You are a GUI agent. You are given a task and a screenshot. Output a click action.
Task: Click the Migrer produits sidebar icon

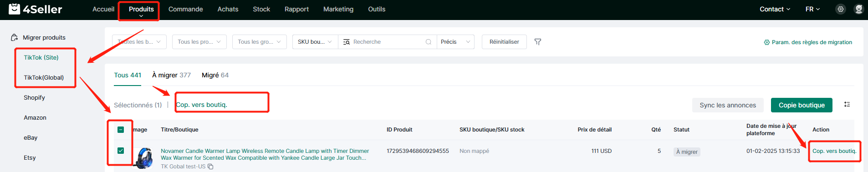[x=15, y=38]
